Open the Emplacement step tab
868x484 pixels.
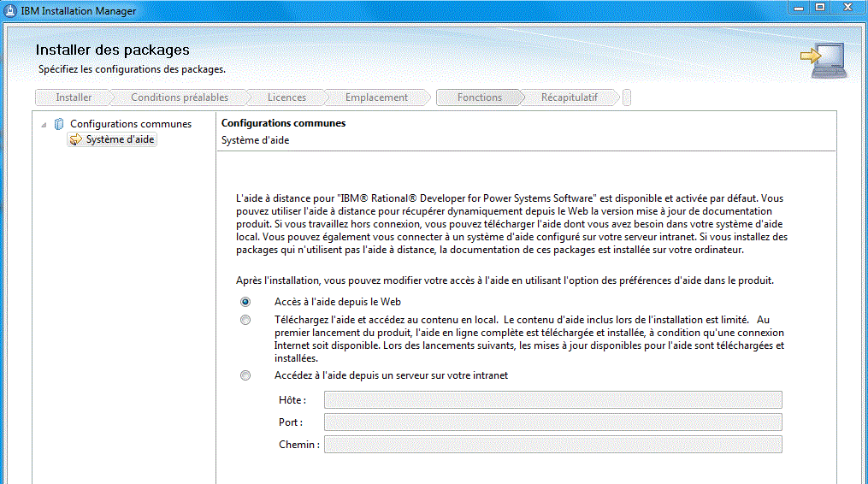(x=376, y=97)
